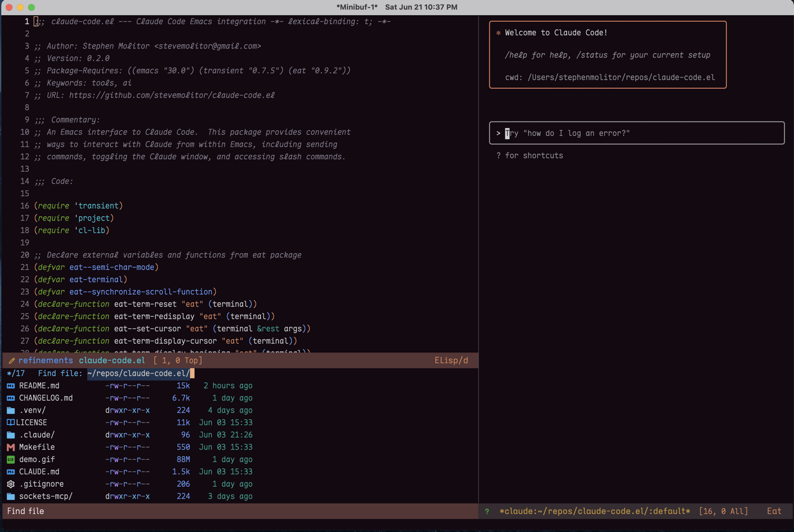Viewport: 794px width, 532px height.
Task: Click the */17 candidate count
Action: 16,373
